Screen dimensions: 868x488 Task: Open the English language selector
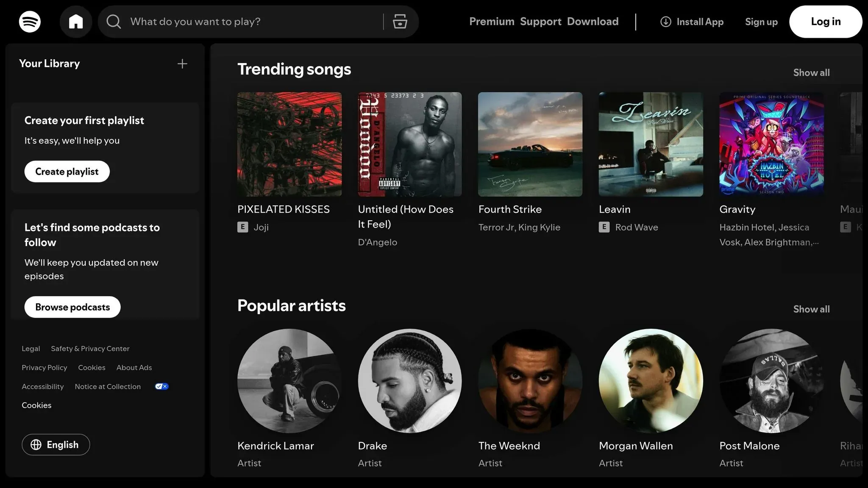tap(56, 445)
